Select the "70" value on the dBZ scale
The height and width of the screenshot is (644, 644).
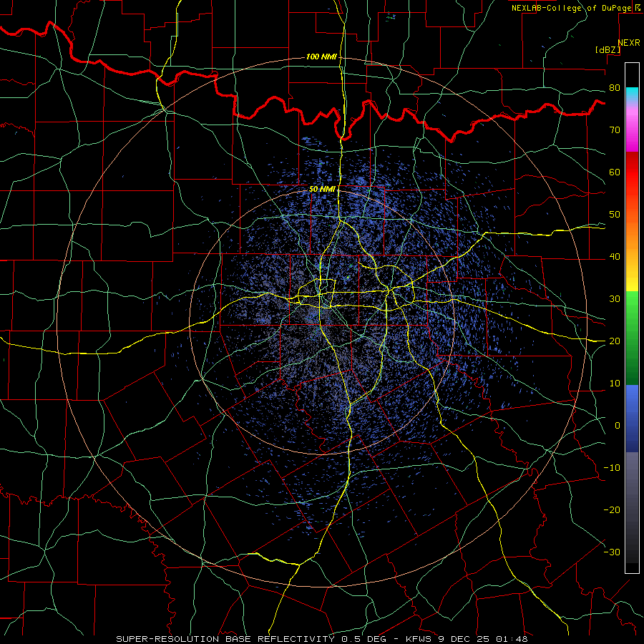point(615,130)
